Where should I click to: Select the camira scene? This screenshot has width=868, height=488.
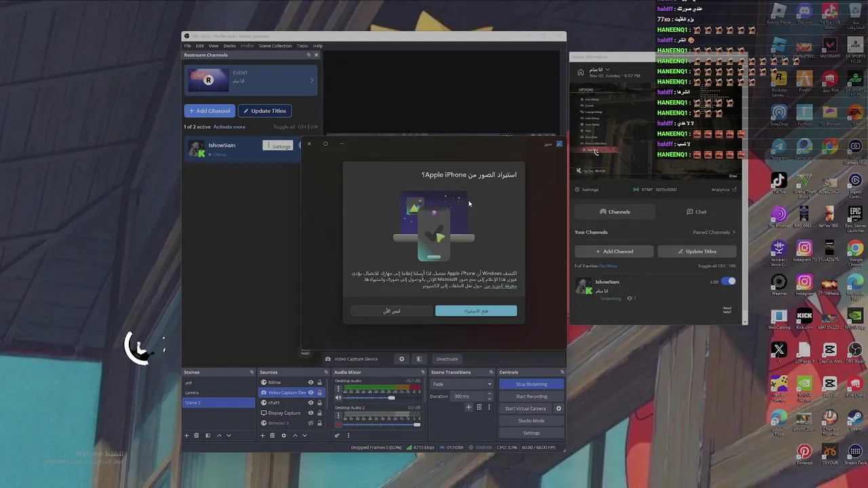(x=218, y=392)
